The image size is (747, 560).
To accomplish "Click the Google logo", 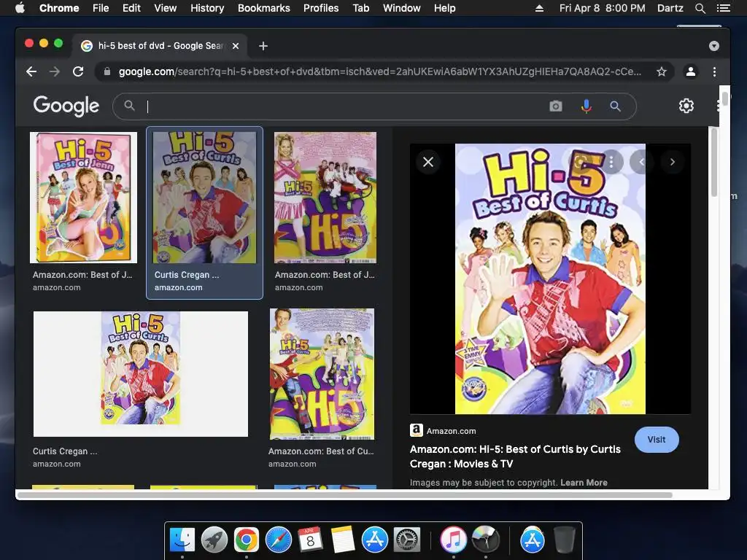I will 66,106.
